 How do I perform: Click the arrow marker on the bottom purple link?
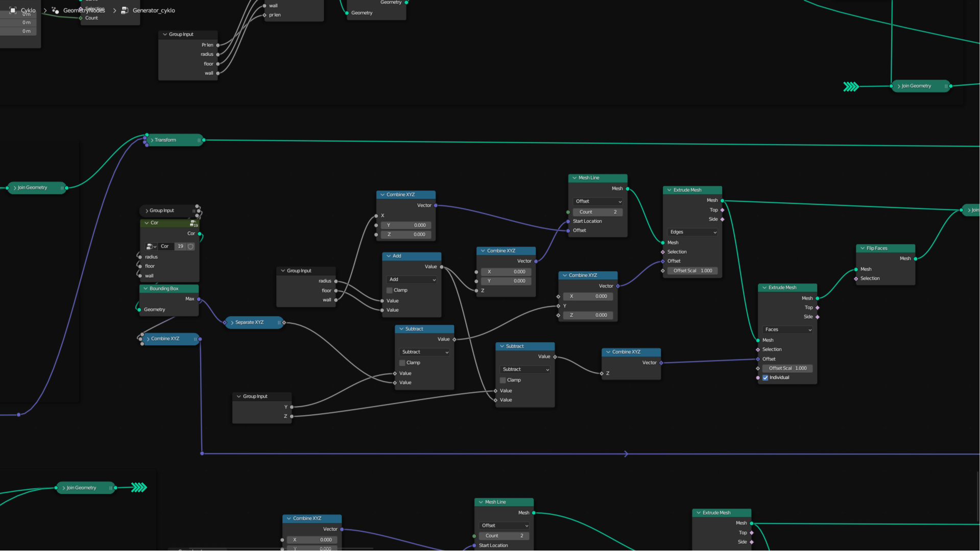tap(626, 454)
